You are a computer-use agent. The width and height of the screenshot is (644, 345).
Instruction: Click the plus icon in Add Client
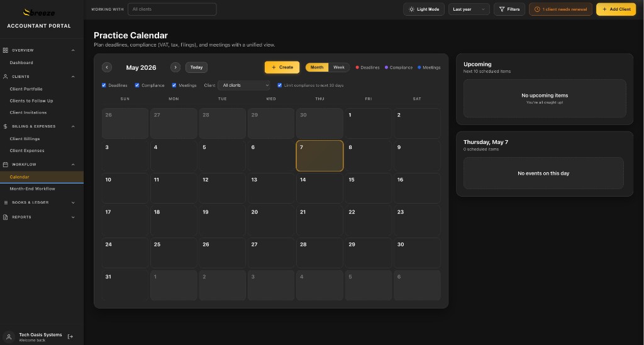604,9
